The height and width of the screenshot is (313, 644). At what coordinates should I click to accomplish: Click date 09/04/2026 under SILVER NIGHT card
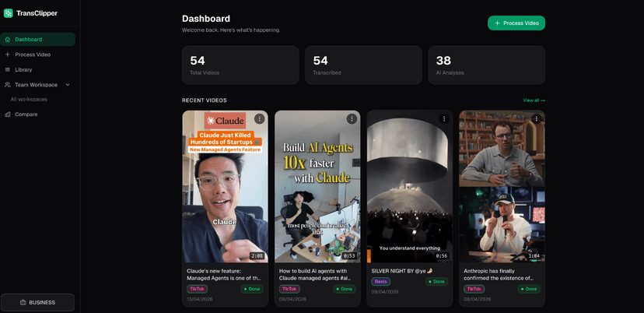[x=384, y=292]
